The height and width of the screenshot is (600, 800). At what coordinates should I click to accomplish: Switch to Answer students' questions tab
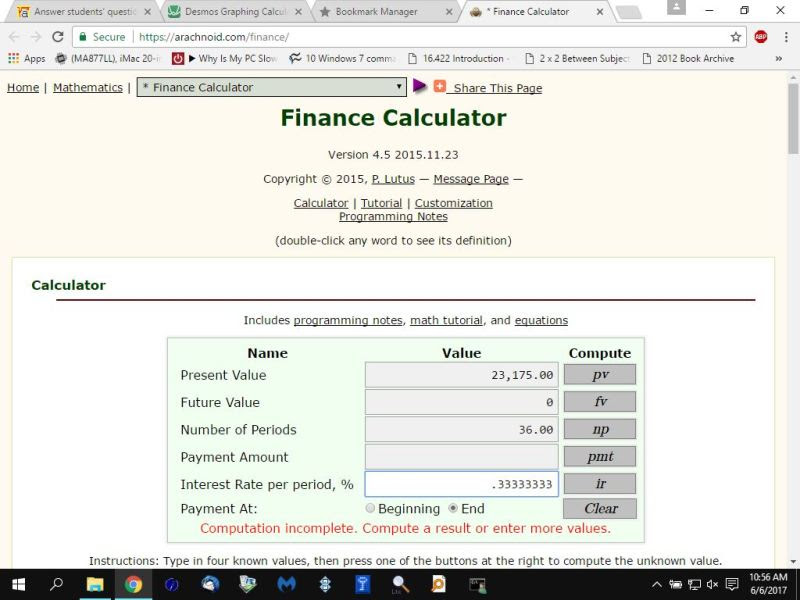tap(85, 11)
